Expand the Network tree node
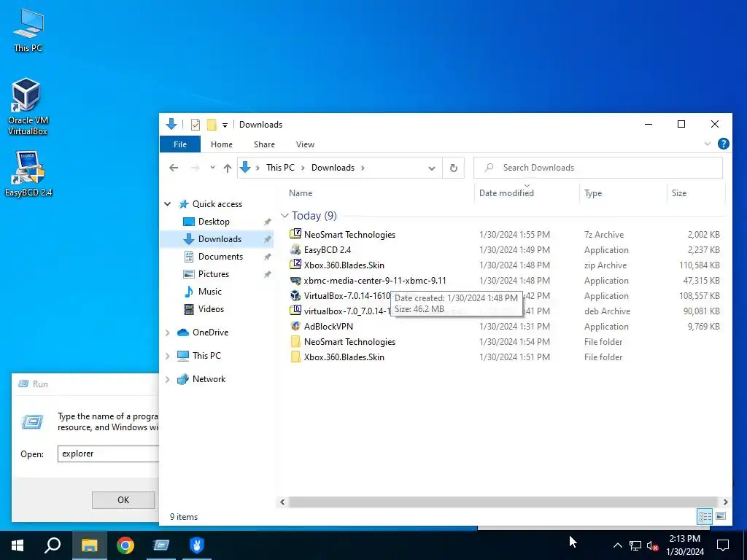 coord(168,379)
